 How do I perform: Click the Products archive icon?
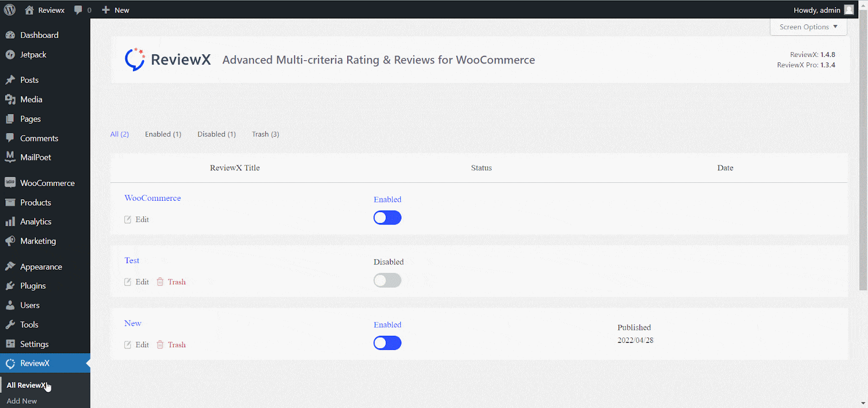(x=10, y=202)
